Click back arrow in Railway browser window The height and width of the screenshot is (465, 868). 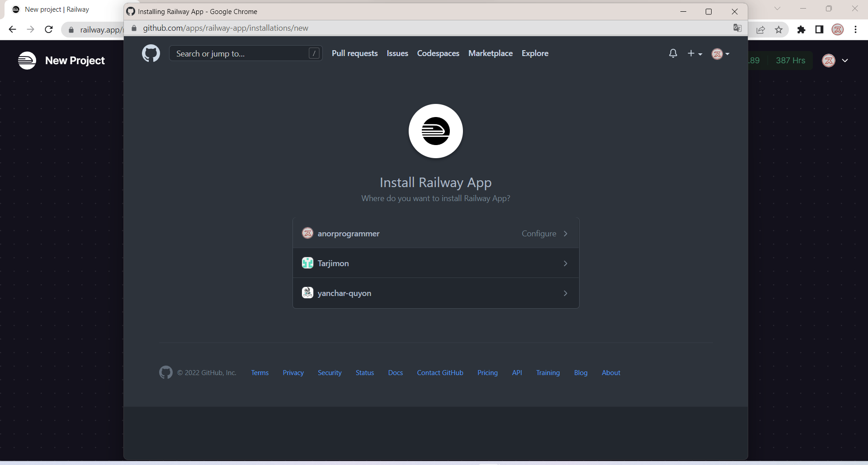12,29
